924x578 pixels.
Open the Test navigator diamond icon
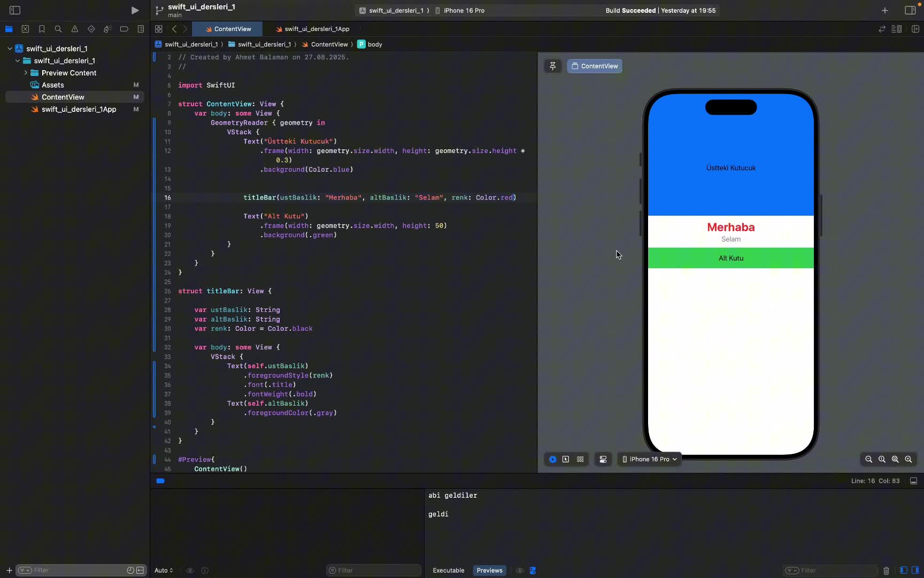pyautogui.click(x=91, y=29)
